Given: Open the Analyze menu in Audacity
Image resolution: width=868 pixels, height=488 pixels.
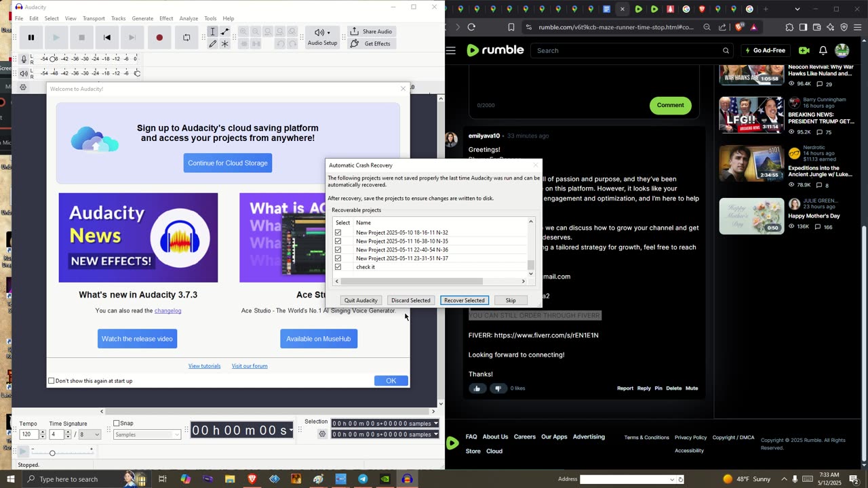Looking at the screenshot, I should (189, 18).
